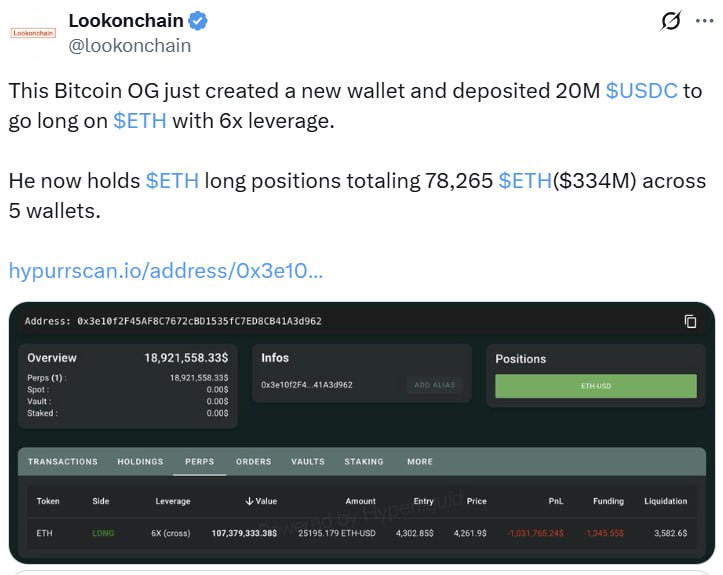Switch to the Staking tab
723x575 pixels.
click(x=364, y=462)
